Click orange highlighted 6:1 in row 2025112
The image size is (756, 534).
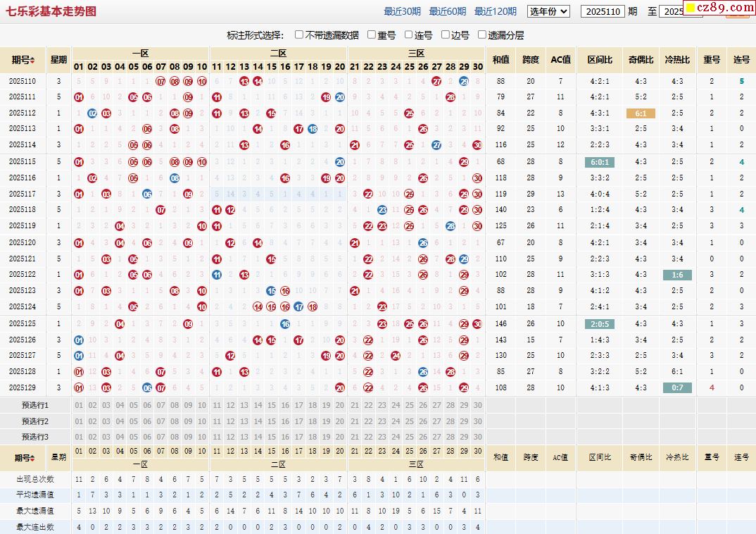point(641,113)
